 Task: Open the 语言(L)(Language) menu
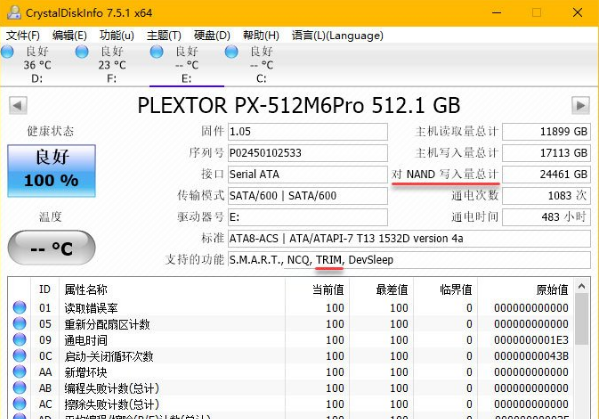point(337,36)
